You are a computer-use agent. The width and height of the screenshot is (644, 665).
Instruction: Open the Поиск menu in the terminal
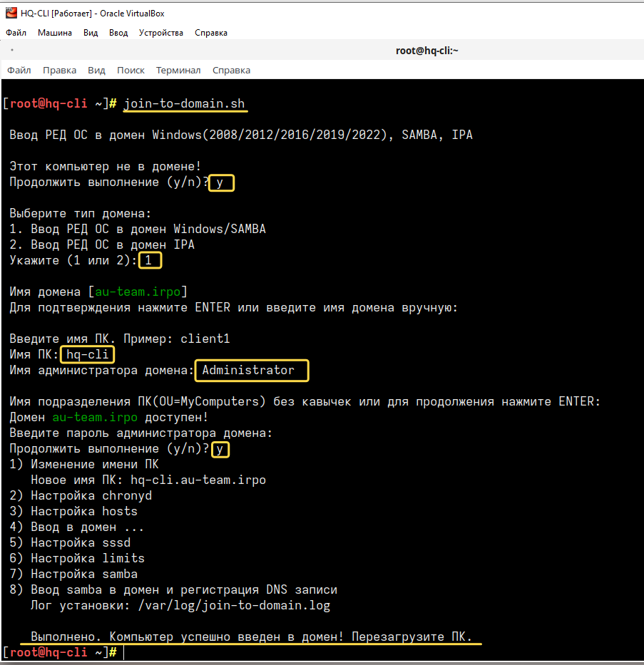131,70
